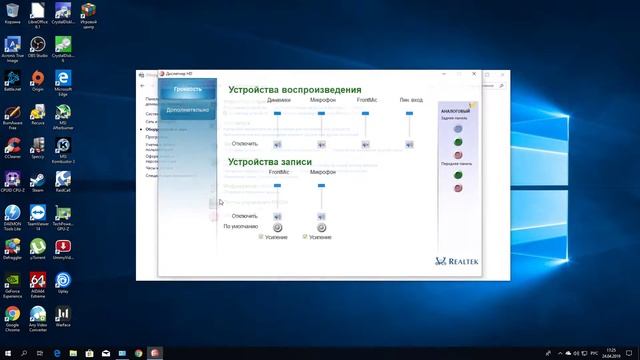Open the Дополнительно tab
640x360 pixels.
187,110
